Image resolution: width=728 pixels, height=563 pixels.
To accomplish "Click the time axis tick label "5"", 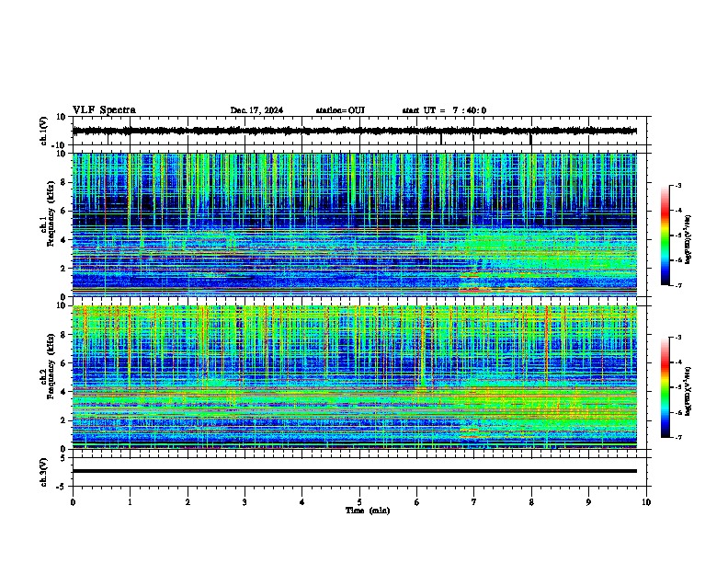I will pos(359,502).
